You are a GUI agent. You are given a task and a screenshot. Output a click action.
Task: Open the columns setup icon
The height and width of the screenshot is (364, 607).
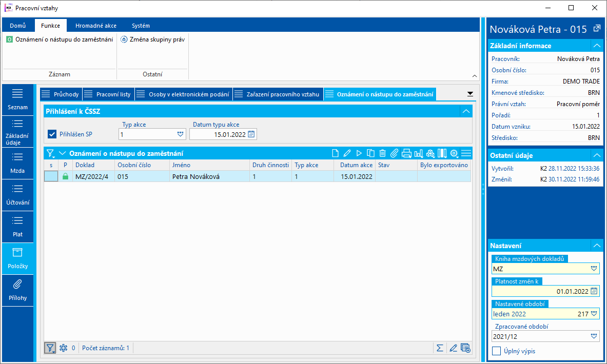(442, 154)
